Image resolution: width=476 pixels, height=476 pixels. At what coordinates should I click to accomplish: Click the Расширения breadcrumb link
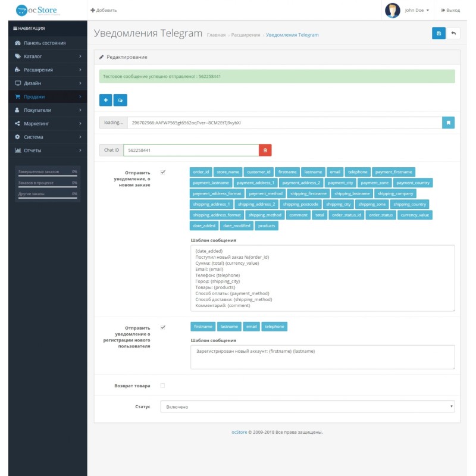(246, 36)
